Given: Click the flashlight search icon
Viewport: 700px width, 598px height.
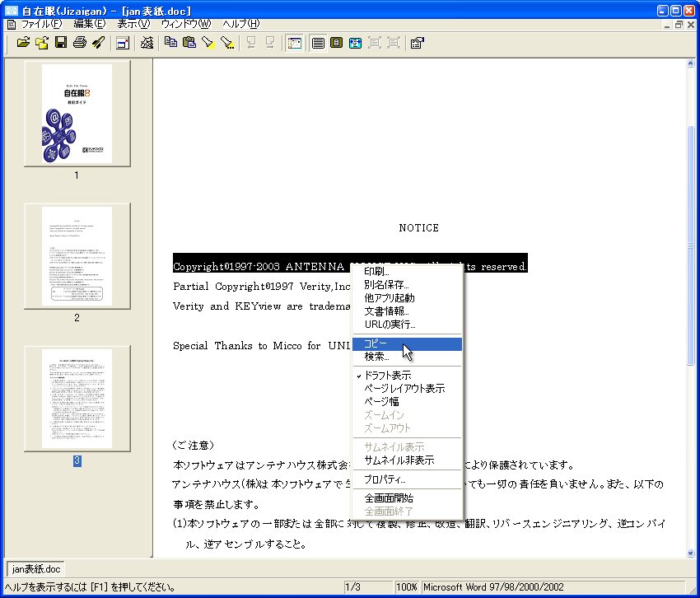Looking at the screenshot, I should (x=208, y=43).
